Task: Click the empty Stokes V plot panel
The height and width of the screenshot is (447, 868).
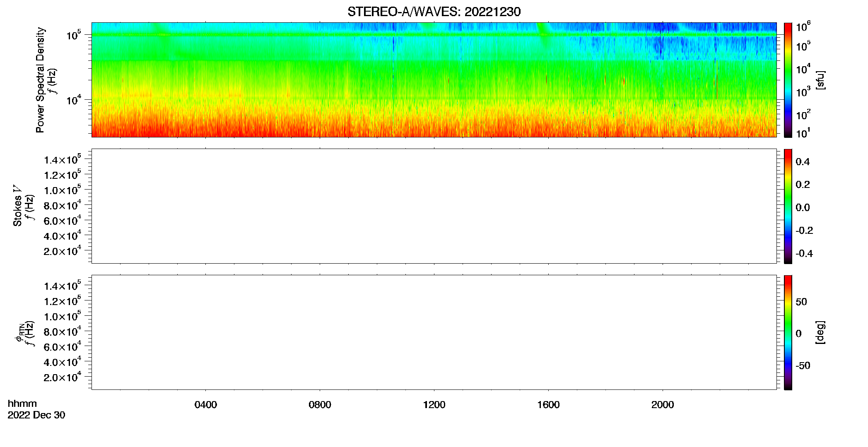Action: 434,206
